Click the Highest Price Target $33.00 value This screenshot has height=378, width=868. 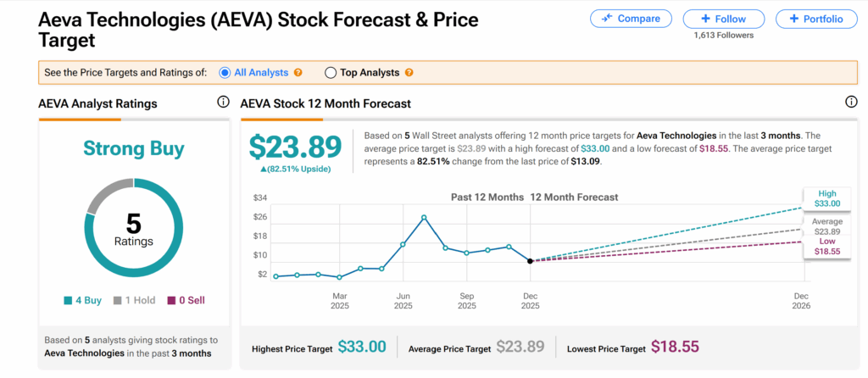click(x=362, y=347)
